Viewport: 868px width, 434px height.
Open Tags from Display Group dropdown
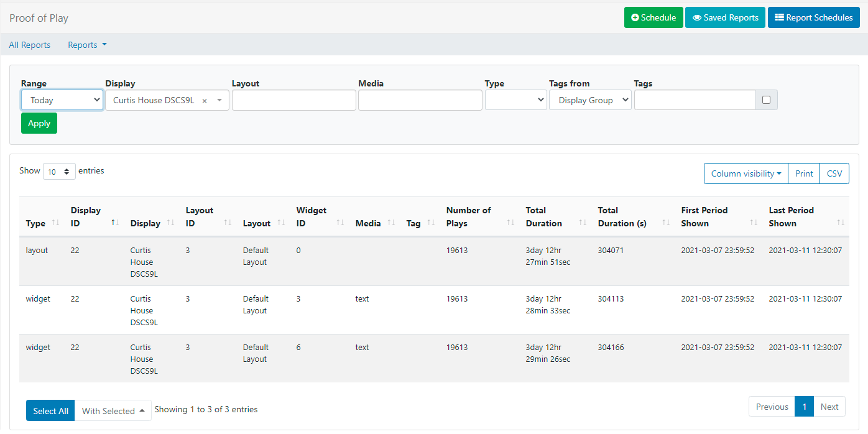590,100
